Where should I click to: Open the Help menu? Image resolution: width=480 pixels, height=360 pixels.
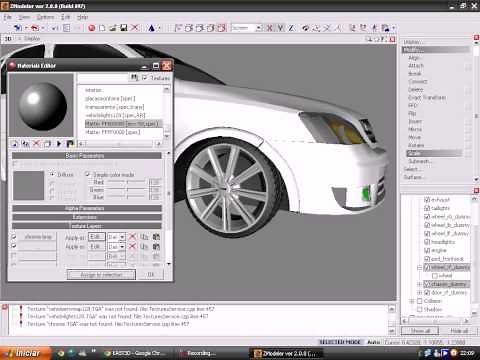point(83,17)
